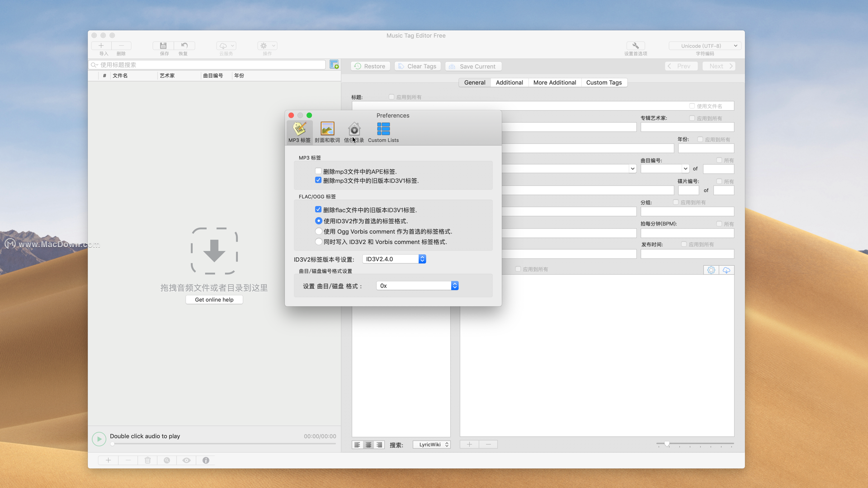Align lyrics text center
This screenshot has width=868, height=488.
368,445
